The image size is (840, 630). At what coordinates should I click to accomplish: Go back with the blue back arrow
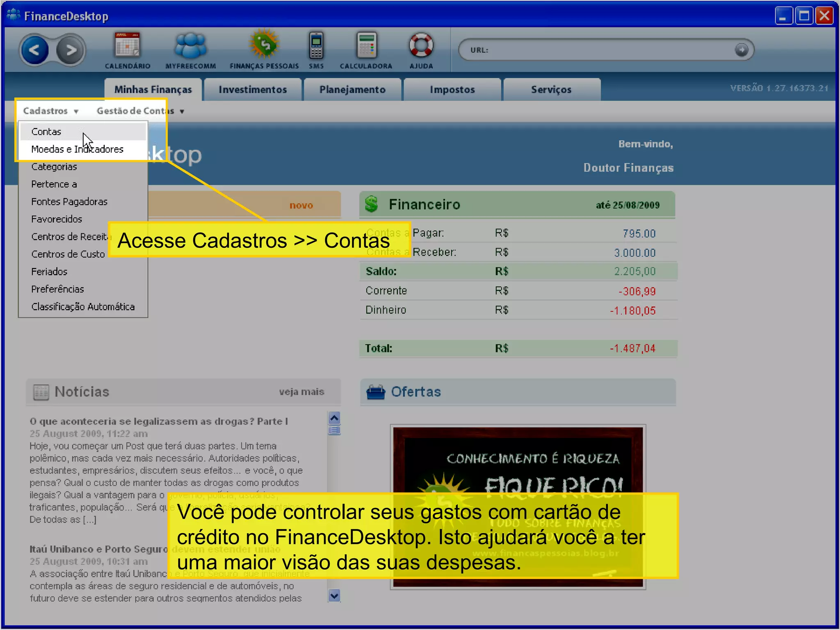click(34, 50)
